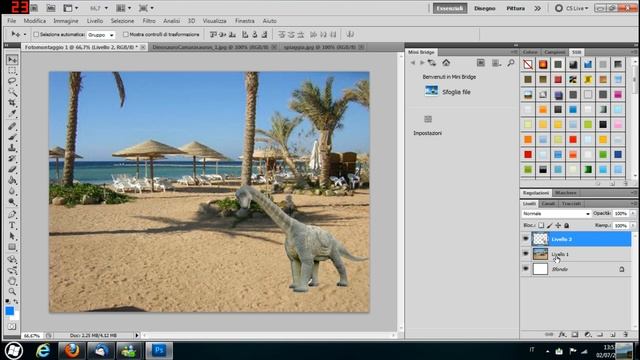
Task: Click the Essenziali workspace button
Action: point(450,8)
